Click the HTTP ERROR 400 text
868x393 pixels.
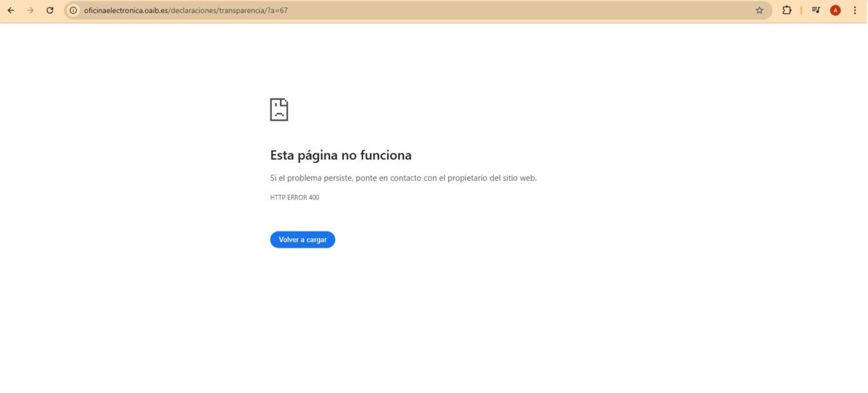point(294,198)
